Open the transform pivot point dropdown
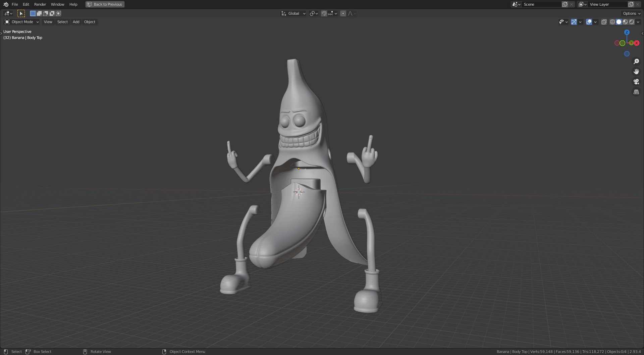The width and height of the screenshot is (644, 355). point(314,13)
